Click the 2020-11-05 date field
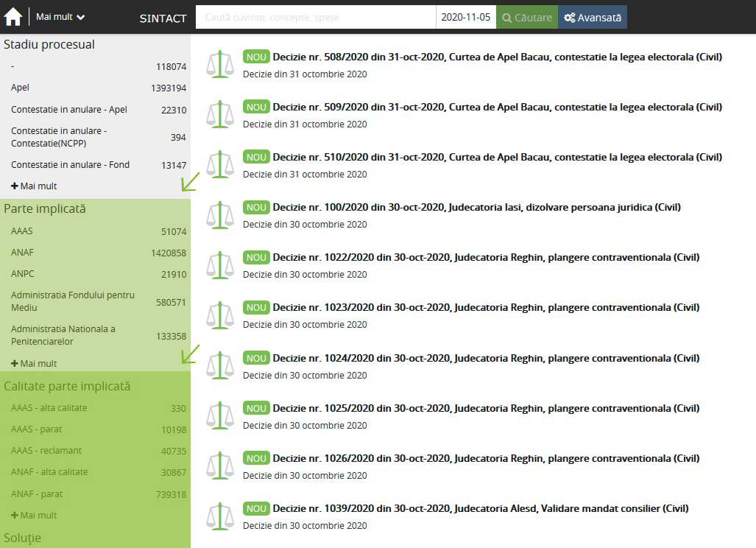 (465, 18)
